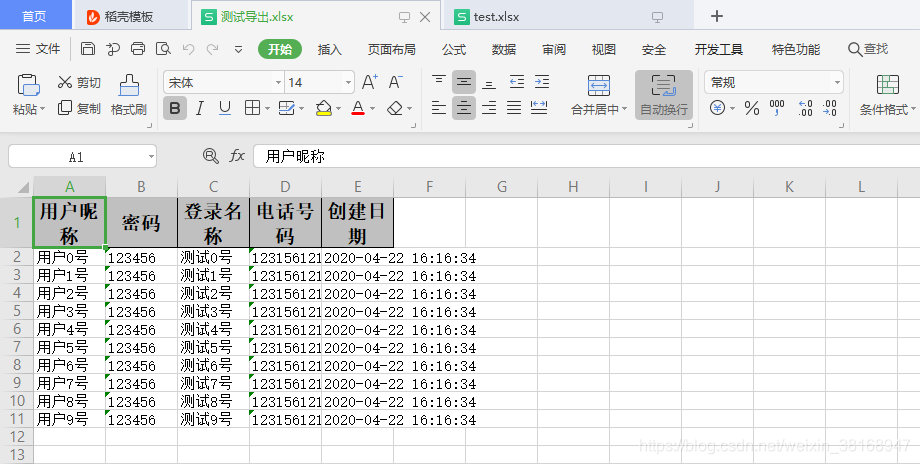Expand the font color dropdown arrow
This screenshot has width=920, height=464.
[x=372, y=109]
